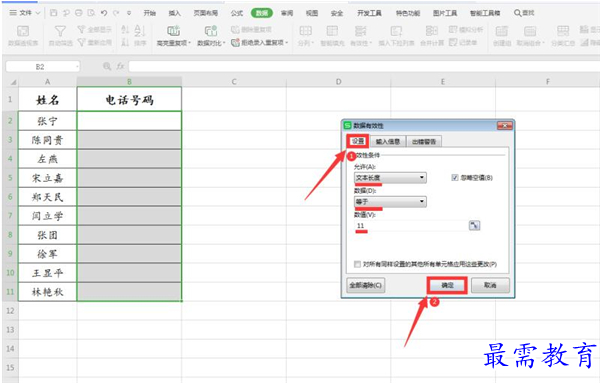Viewport: 605px width, 387px height.
Task: Toggle 忽略空值 ignore blank checkbox
Action: pyautogui.click(x=455, y=177)
